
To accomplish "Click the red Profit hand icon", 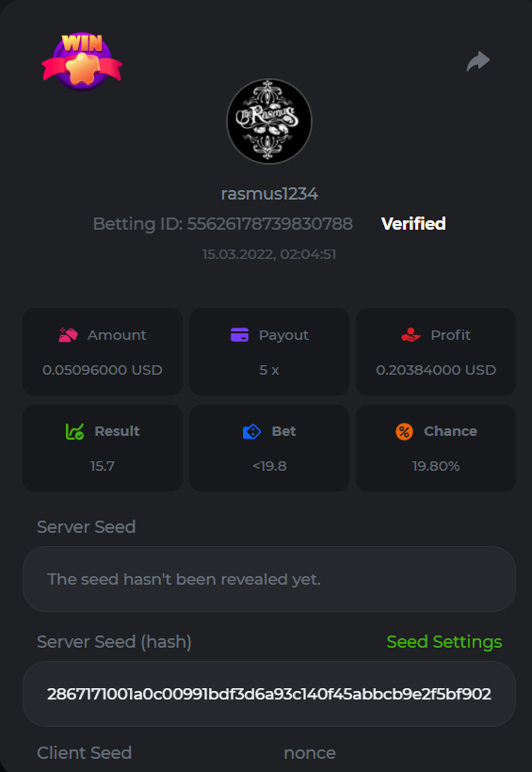I will [411, 335].
